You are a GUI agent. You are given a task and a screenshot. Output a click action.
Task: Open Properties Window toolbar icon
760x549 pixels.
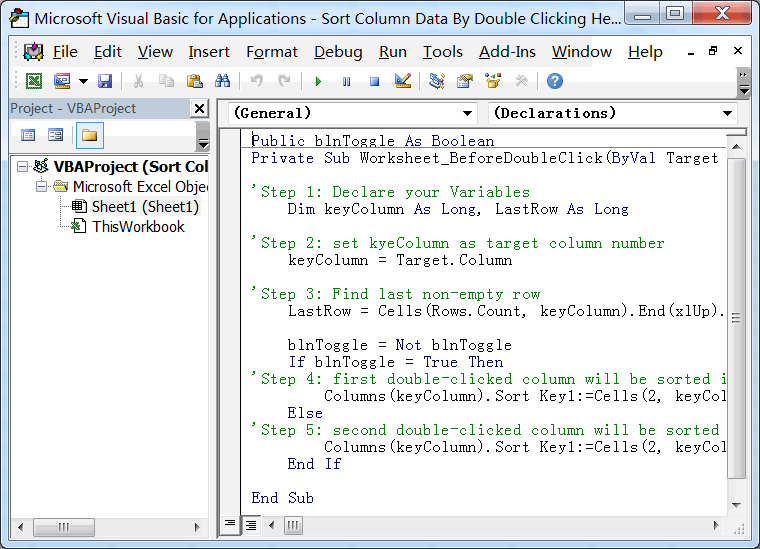pos(465,81)
